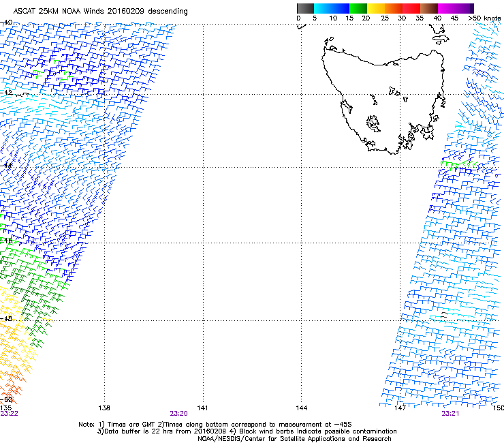Click the 'Times are GMT' note line
This screenshot has height=443, width=504.
click(x=215, y=425)
